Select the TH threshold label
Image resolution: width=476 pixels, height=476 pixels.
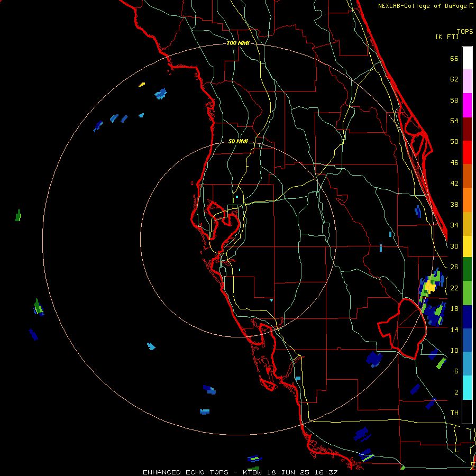454,413
